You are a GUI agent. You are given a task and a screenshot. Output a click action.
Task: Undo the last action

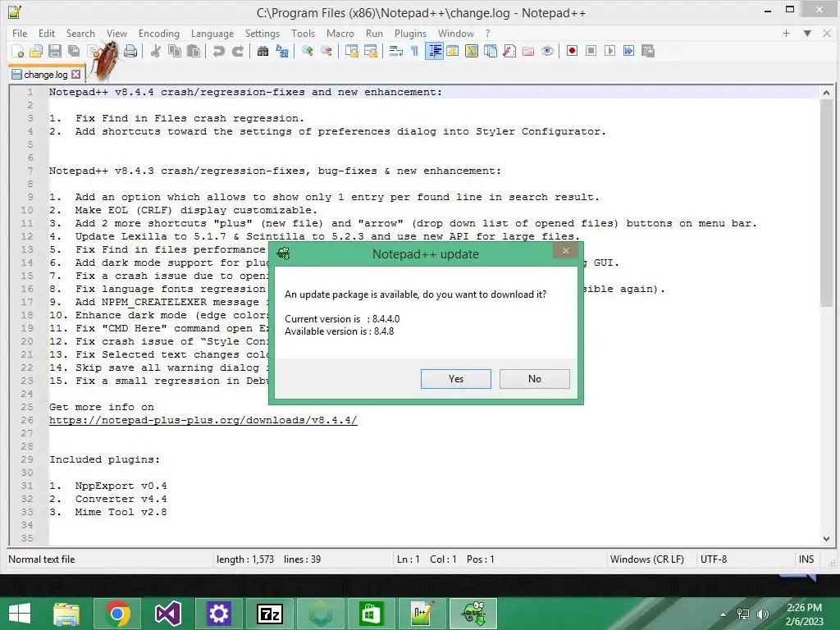[x=218, y=52]
